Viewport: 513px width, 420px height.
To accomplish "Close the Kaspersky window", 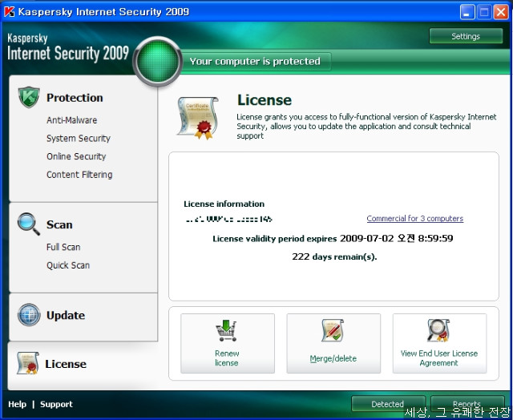I will [500, 13].
